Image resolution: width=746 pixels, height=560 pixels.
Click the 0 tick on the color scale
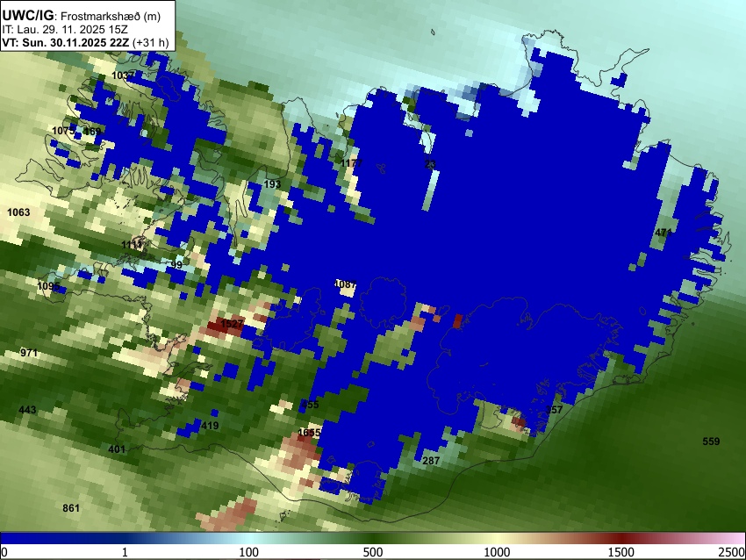coord(4,552)
